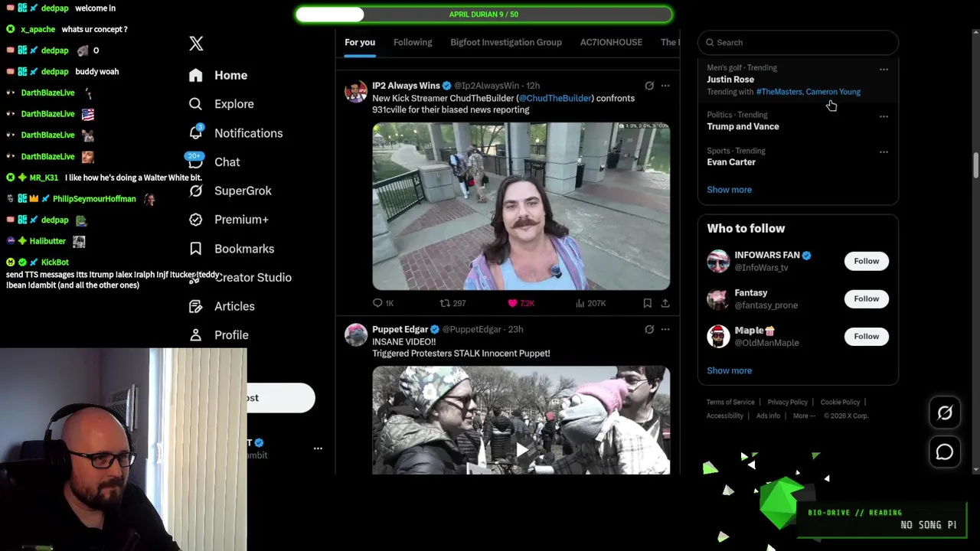Click the Search input field

798,42
